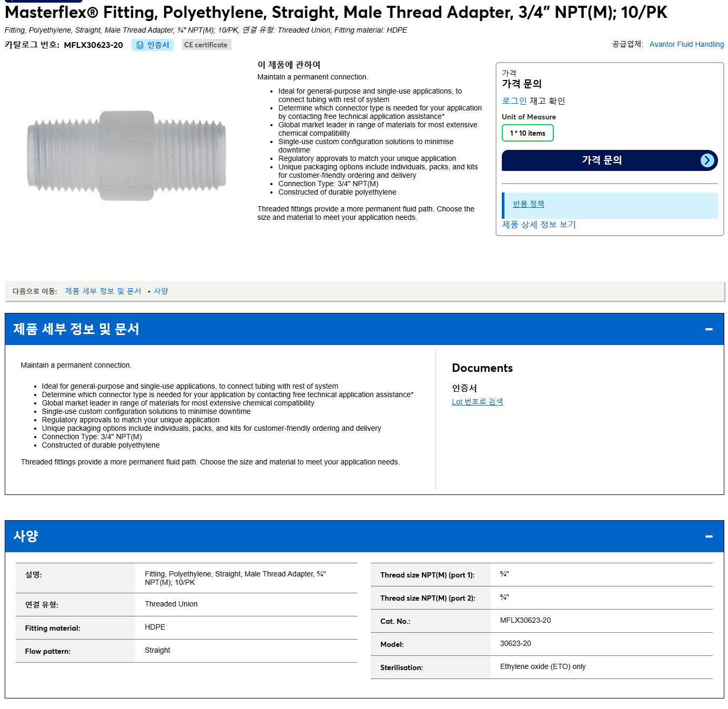Open the 인증서 certificate badge
Viewport: 728px width, 709px height.
[153, 45]
